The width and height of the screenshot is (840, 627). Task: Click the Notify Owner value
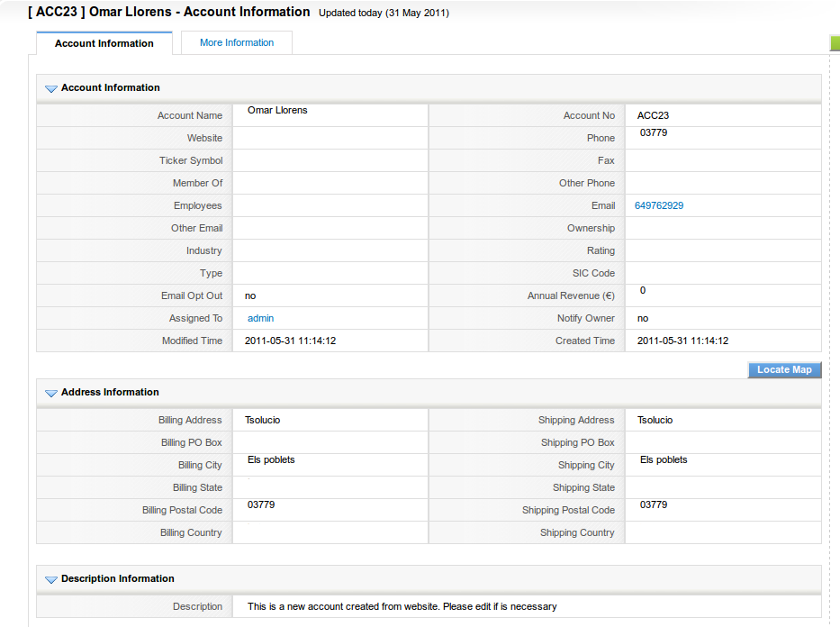pos(643,318)
